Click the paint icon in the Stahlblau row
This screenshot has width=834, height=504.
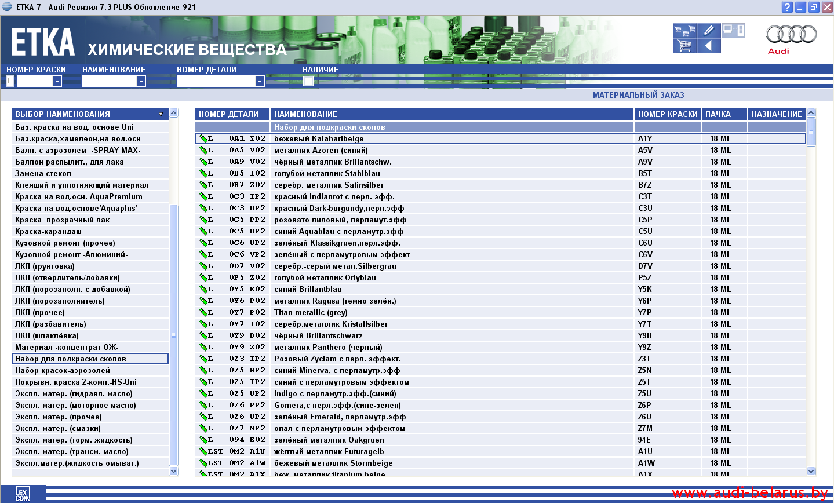[203, 173]
